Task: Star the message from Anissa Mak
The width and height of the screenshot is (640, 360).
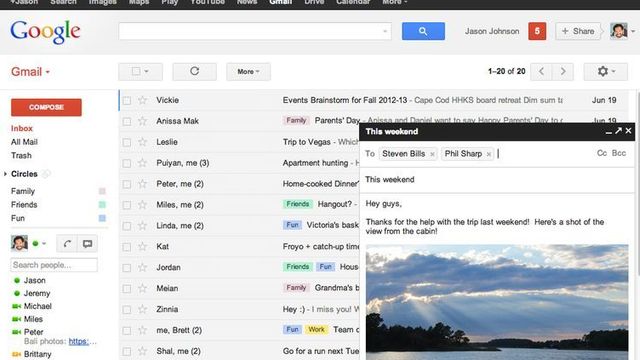Action: (x=142, y=121)
